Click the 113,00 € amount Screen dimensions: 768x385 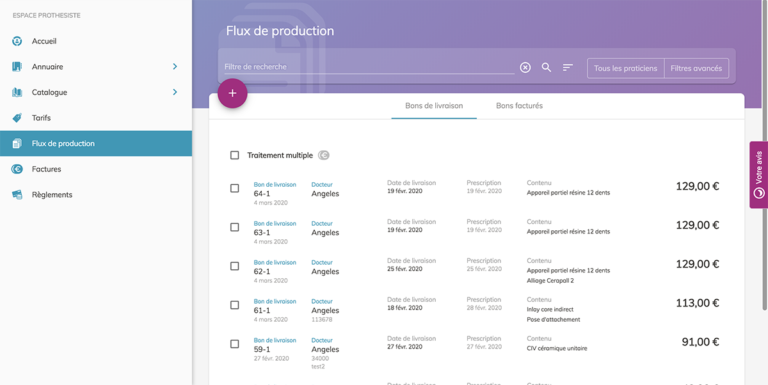[x=697, y=303]
